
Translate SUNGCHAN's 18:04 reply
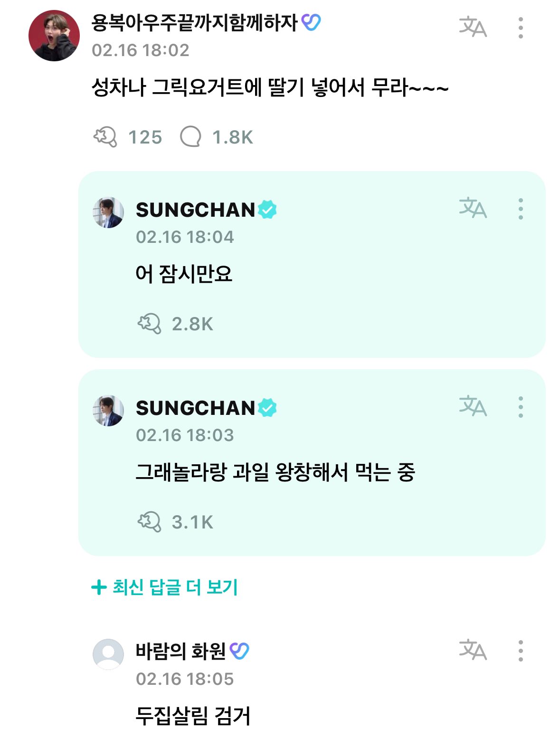pos(473,208)
